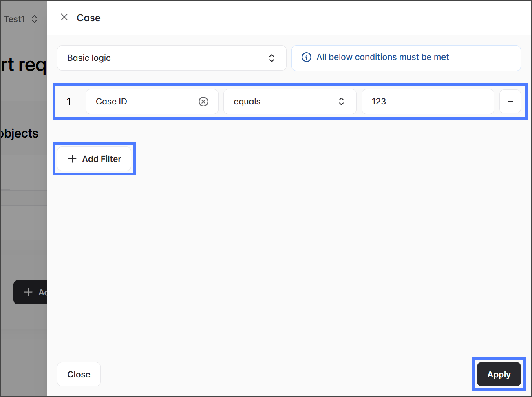Click the plus icon on the dark background button

coord(28,292)
